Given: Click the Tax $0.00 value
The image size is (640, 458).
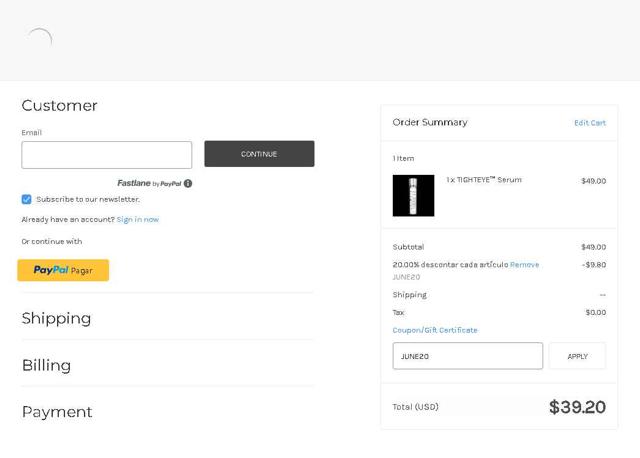Looking at the screenshot, I should pos(596,312).
